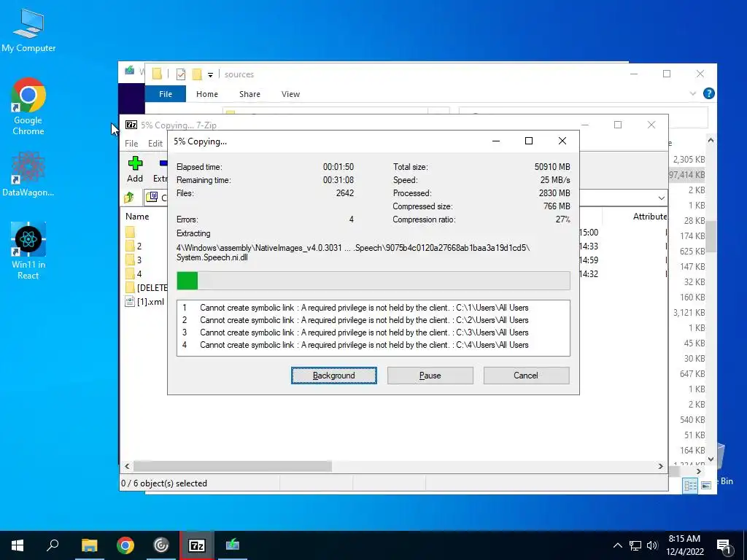Send the copy operation to Background
This screenshot has height=560, width=747.
pyautogui.click(x=334, y=376)
